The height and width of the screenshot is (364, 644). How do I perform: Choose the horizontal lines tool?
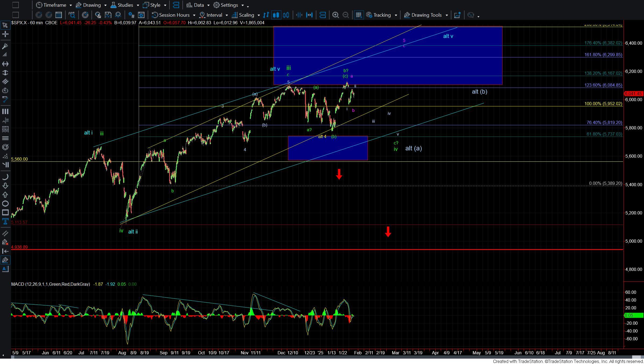point(5,138)
